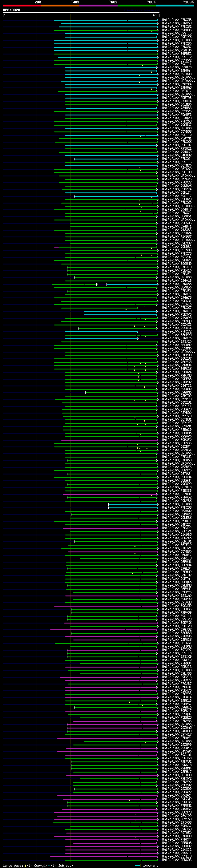This screenshot has width=197, height=868.
Task: Select the UniRef100_Q2HTD9 label
Action: [x=177, y=396]
